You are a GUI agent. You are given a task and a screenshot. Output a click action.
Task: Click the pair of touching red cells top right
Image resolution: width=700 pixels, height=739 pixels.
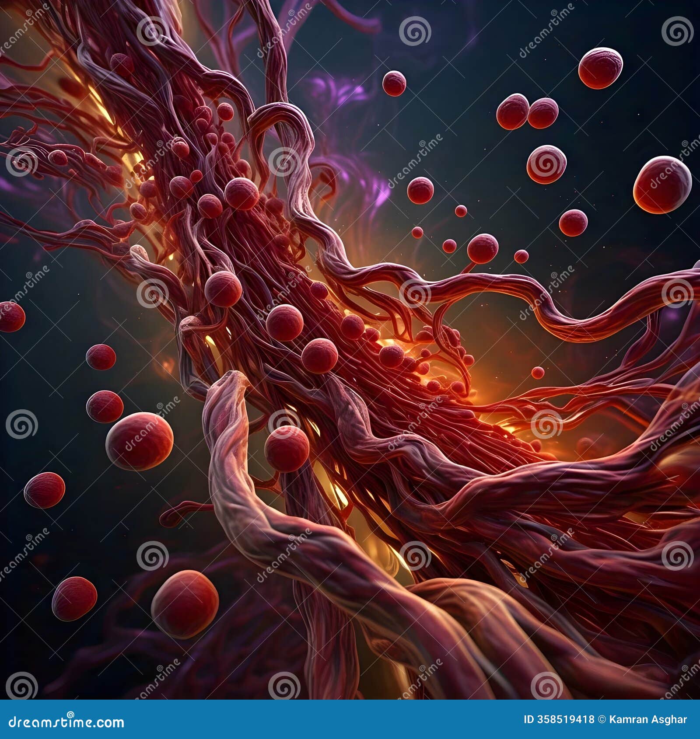pos(527,112)
